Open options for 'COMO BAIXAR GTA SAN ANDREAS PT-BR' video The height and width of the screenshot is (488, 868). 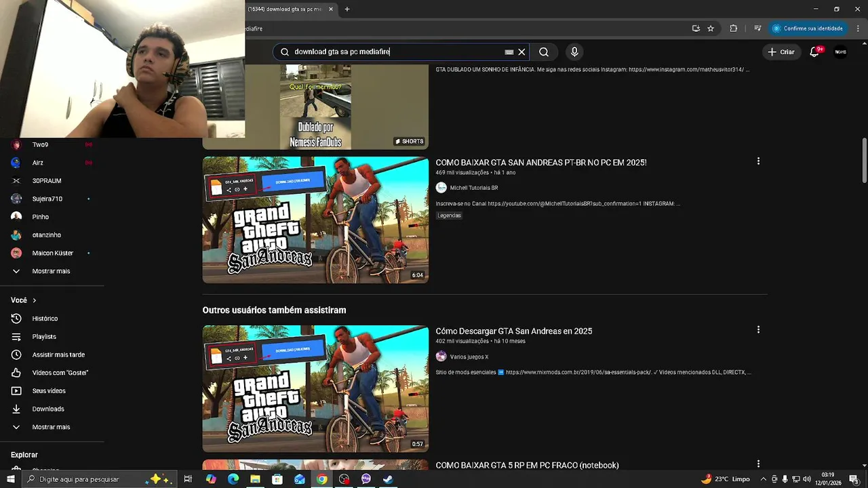(758, 161)
